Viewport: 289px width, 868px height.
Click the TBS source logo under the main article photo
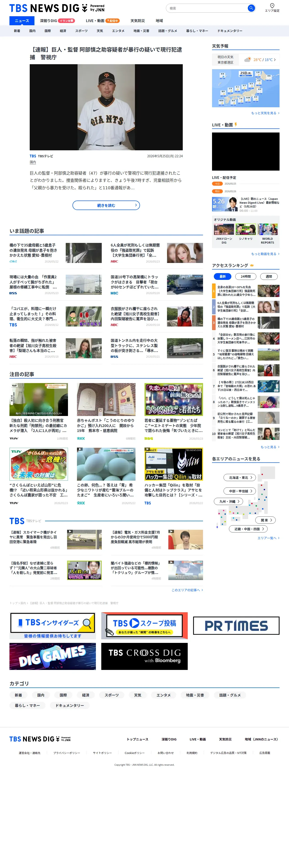33,156
